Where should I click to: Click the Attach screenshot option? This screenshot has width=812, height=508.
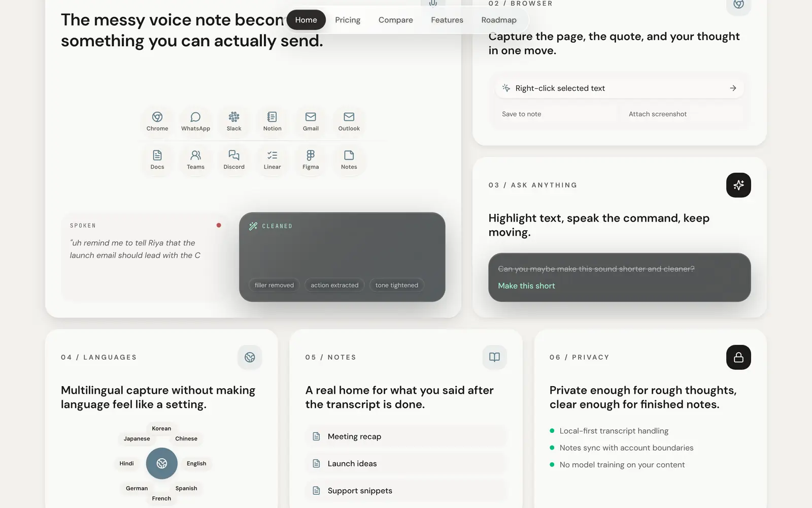[683, 114]
